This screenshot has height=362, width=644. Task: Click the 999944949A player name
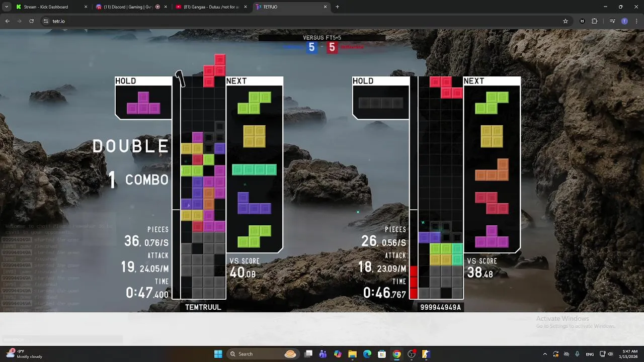point(441,307)
